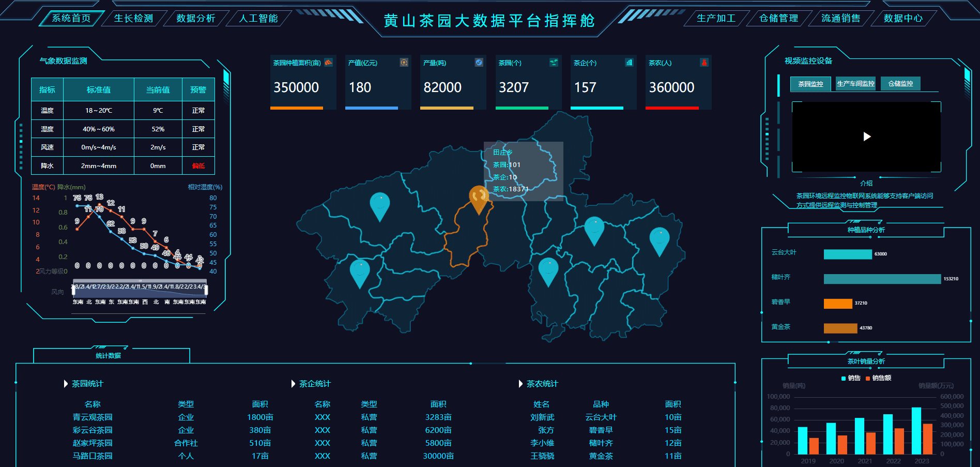Select the teal pin in south-central map region

(548, 272)
